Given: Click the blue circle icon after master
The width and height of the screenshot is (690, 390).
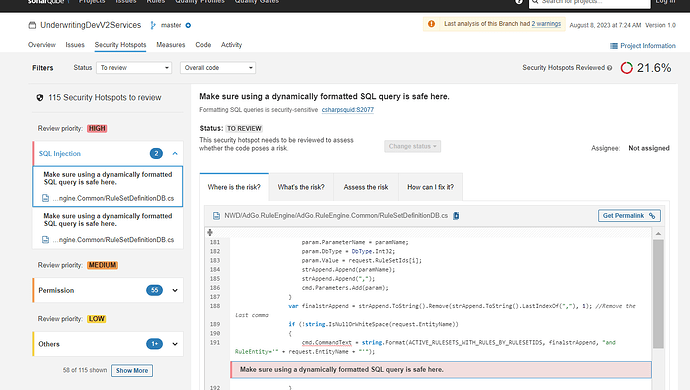Looking at the screenshot, I should tap(188, 25).
